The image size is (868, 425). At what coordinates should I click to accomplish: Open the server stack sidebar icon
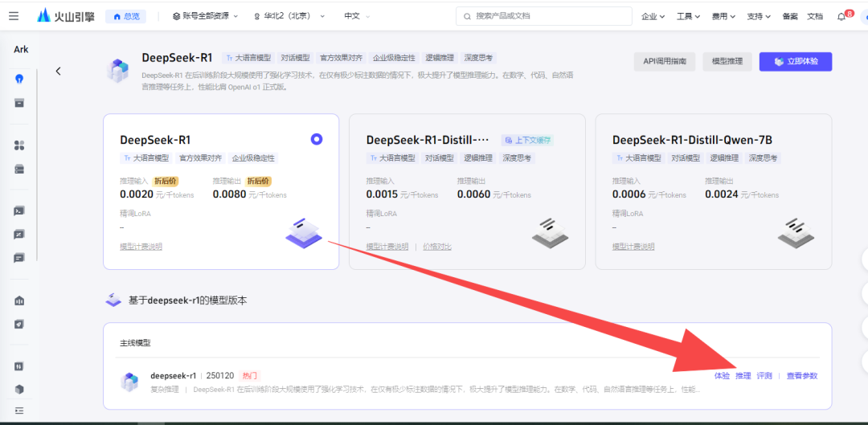[19, 170]
